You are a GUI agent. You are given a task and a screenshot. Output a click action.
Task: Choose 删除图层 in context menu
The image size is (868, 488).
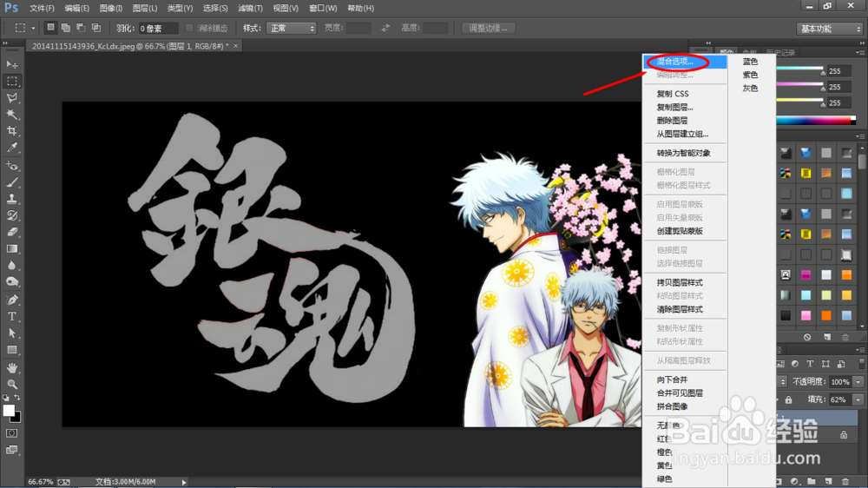click(x=686, y=120)
